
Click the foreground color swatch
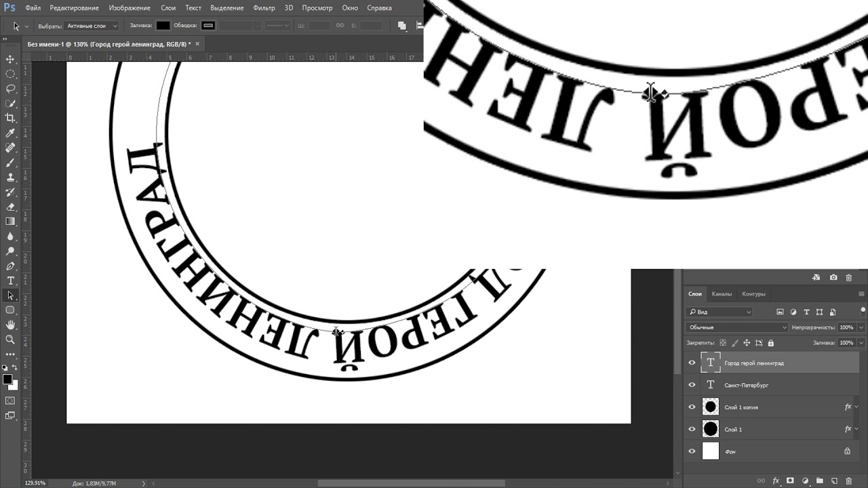(x=7, y=380)
